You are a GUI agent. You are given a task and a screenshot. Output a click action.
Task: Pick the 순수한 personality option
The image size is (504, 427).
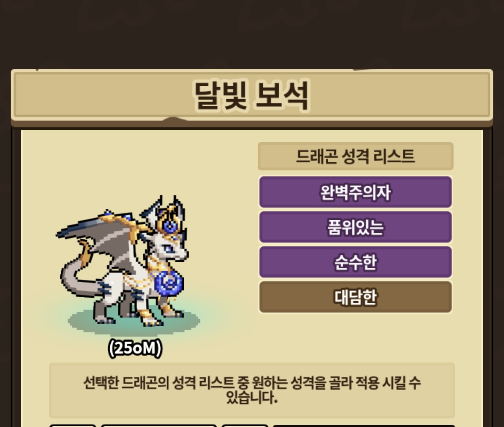(356, 262)
